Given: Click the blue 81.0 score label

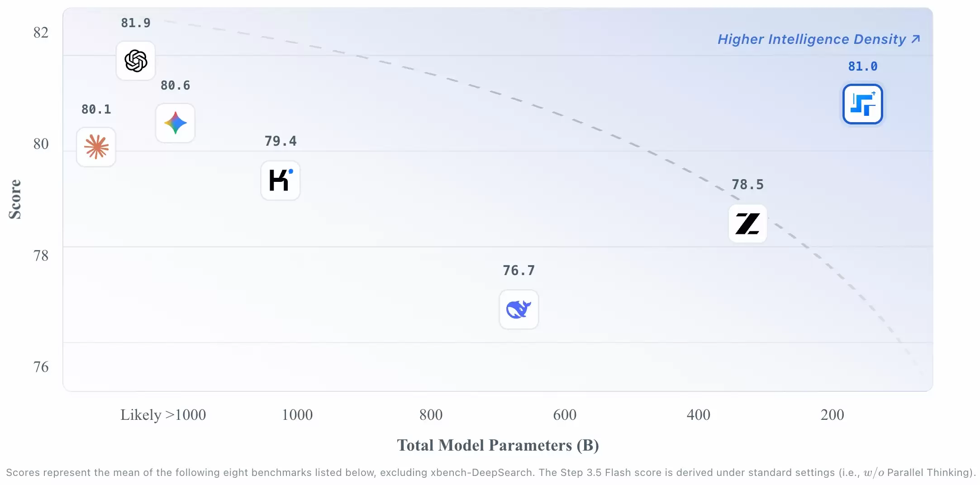Looking at the screenshot, I should point(862,67).
